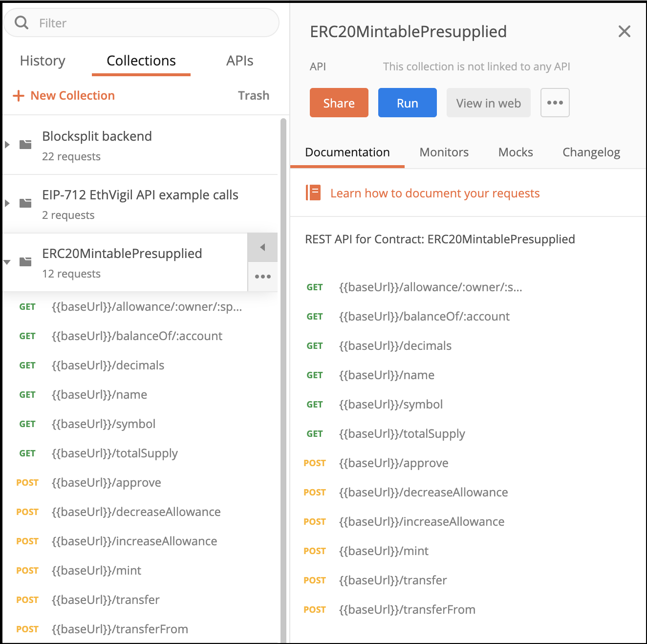Collapse the collection details panel arrow
647x644 pixels.
(263, 247)
